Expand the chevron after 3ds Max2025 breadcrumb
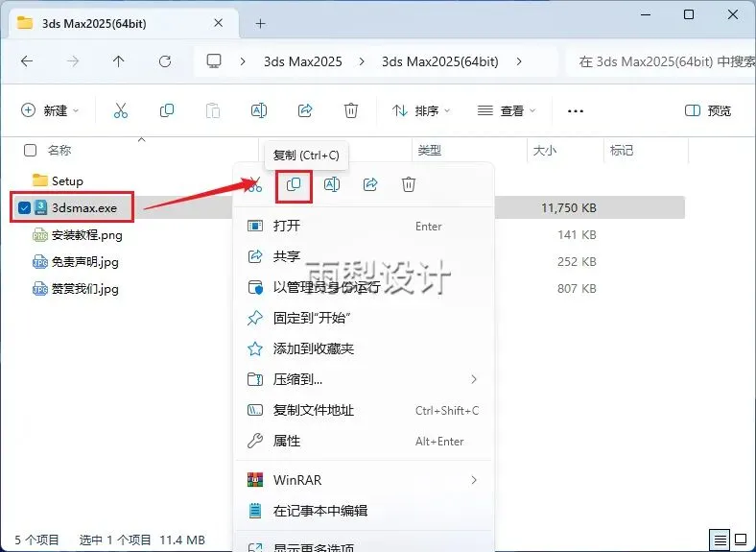The image size is (756, 552). [x=362, y=61]
